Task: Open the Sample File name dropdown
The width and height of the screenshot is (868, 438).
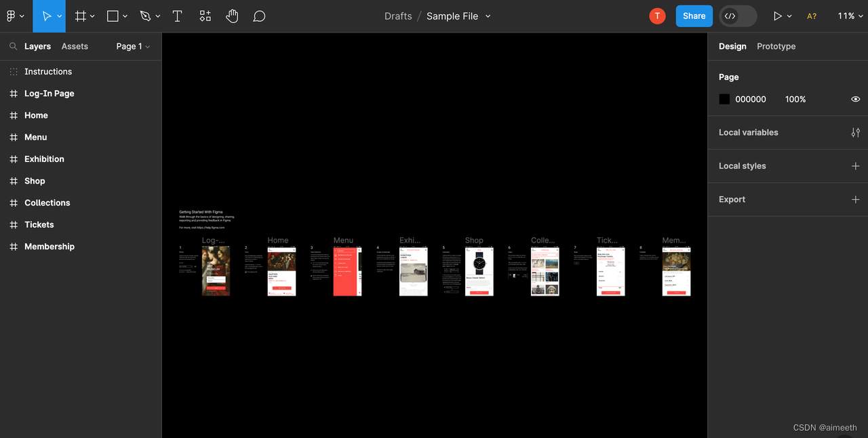Action: pyautogui.click(x=458, y=16)
